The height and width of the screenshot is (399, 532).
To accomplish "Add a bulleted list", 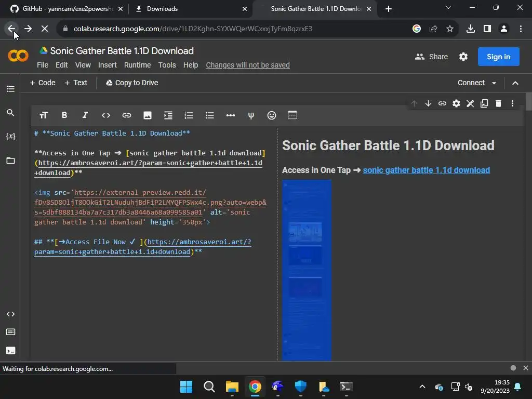I will [210, 115].
